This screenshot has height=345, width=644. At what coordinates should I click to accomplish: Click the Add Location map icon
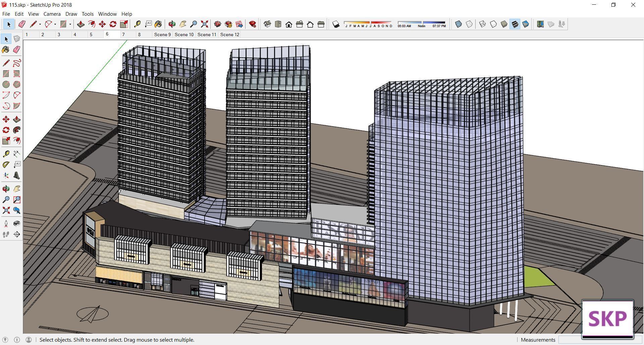coord(540,24)
